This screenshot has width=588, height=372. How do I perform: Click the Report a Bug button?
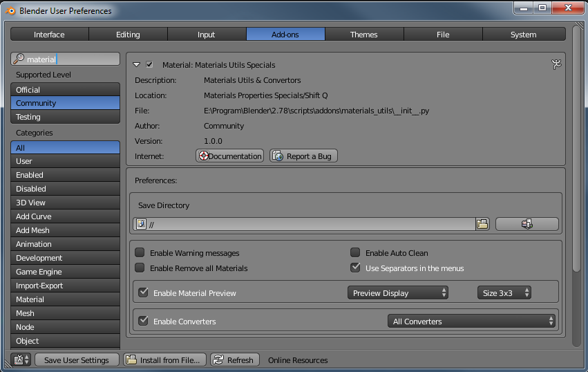coord(303,156)
